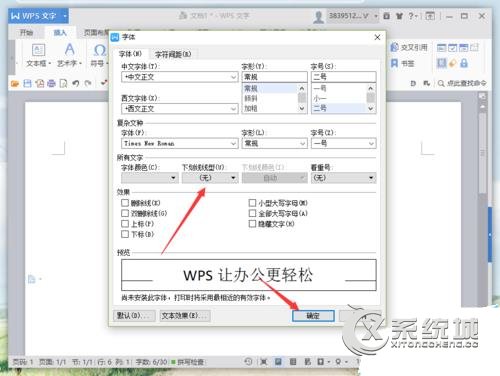Click the font size (字号) input field
The image size is (500, 376).
coord(344,77)
